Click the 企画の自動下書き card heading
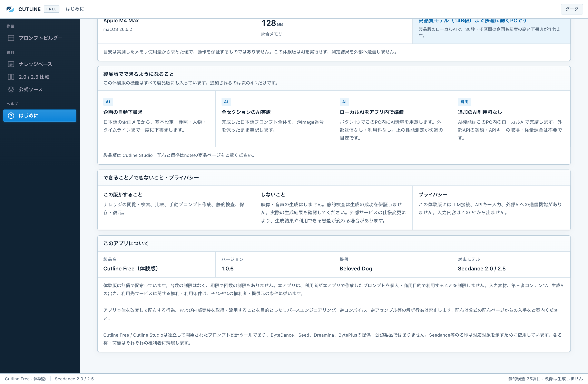 123,112
